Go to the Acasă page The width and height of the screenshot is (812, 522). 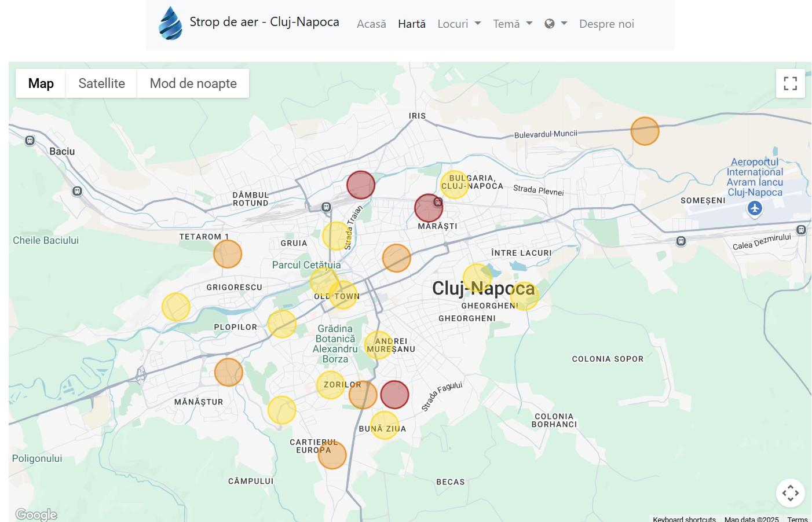click(371, 24)
